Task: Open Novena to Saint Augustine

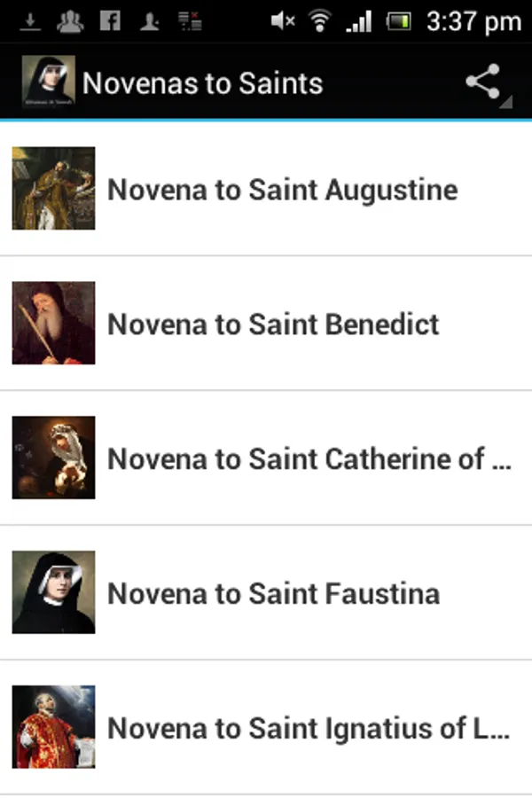Action: pyautogui.click(x=282, y=190)
